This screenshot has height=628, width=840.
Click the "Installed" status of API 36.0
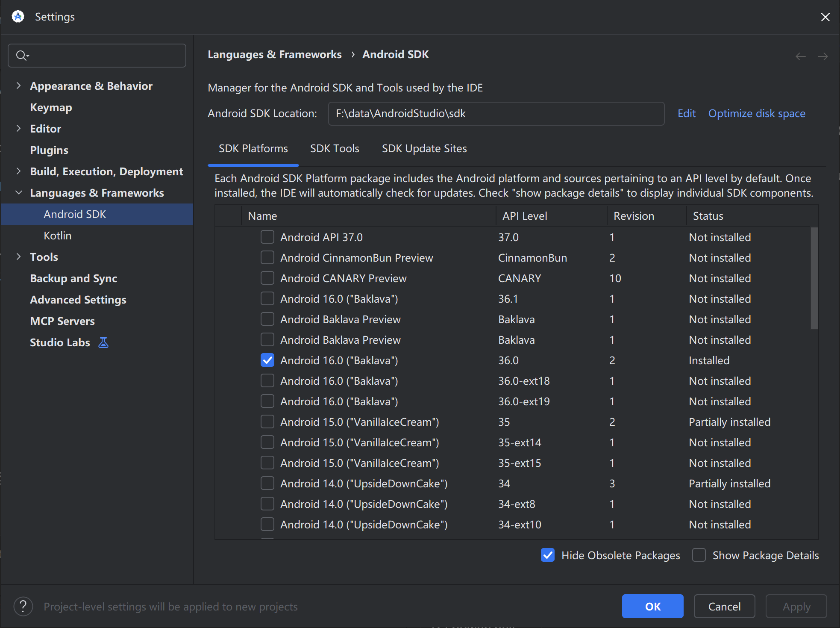[709, 360]
